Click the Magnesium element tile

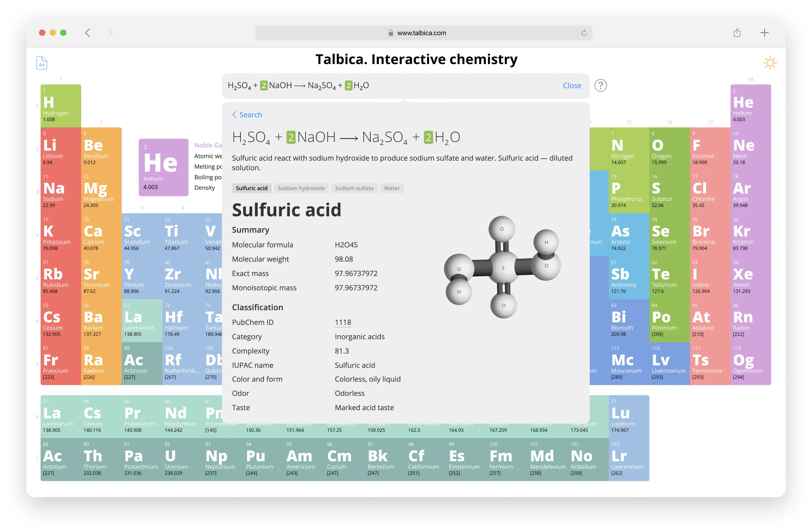click(101, 192)
